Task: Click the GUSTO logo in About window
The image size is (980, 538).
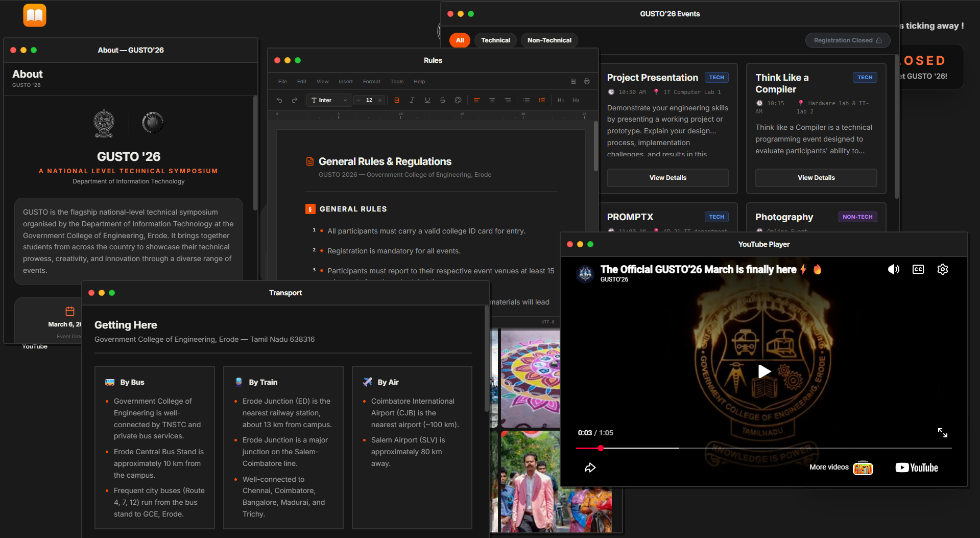Action: coord(152,123)
